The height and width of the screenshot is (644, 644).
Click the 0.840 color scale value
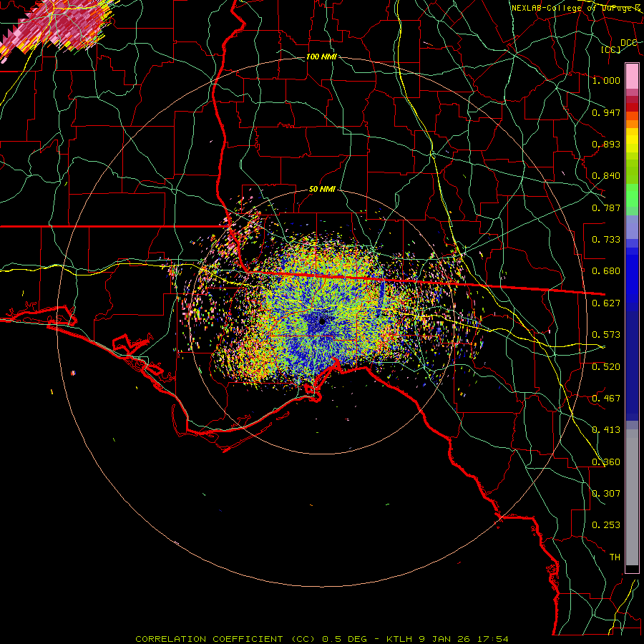[606, 176]
